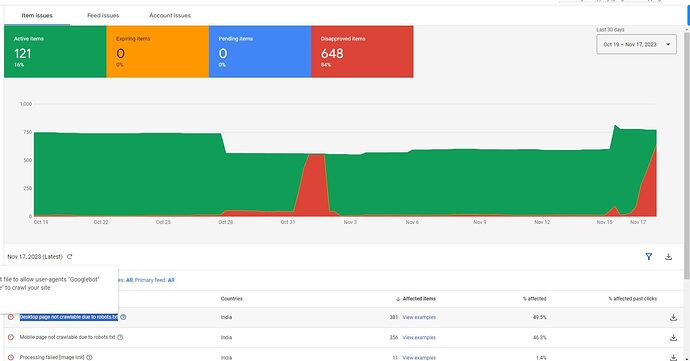This screenshot has height=361, width=690.
Task: Click refresh icon beside Nov 17, 2023 (Latest)
Action: (70, 257)
